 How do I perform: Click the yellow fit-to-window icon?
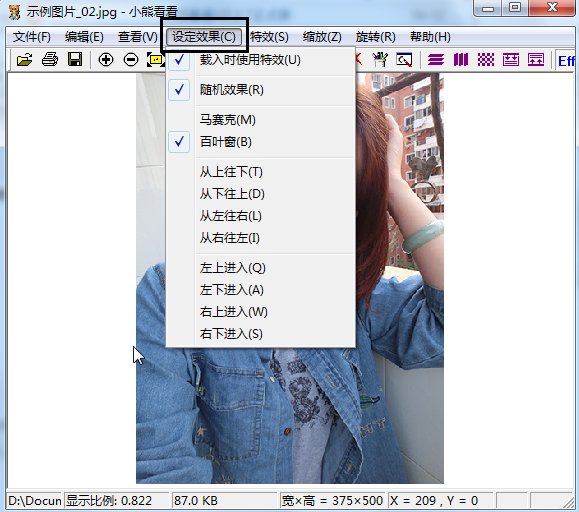pyautogui.click(x=155, y=59)
